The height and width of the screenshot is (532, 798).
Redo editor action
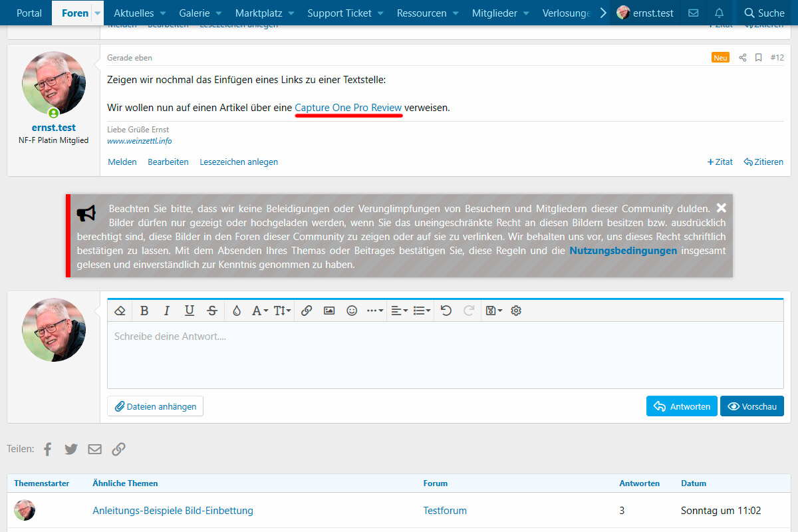click(x=469, y=311)
